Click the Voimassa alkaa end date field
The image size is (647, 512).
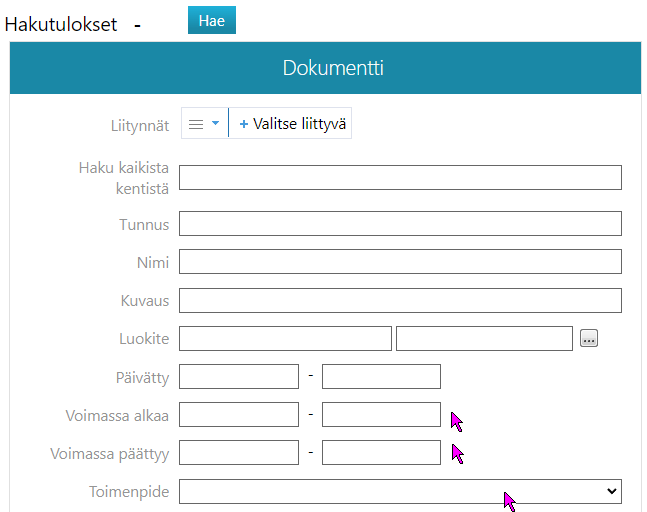pos(381,415)
